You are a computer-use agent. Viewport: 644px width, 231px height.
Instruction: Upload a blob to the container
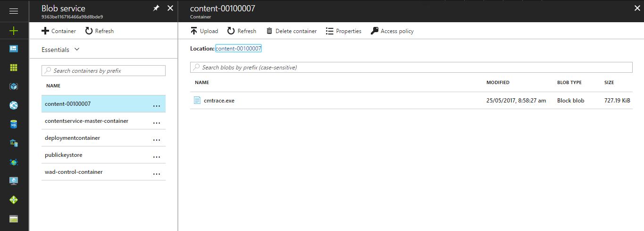(204, 31)
